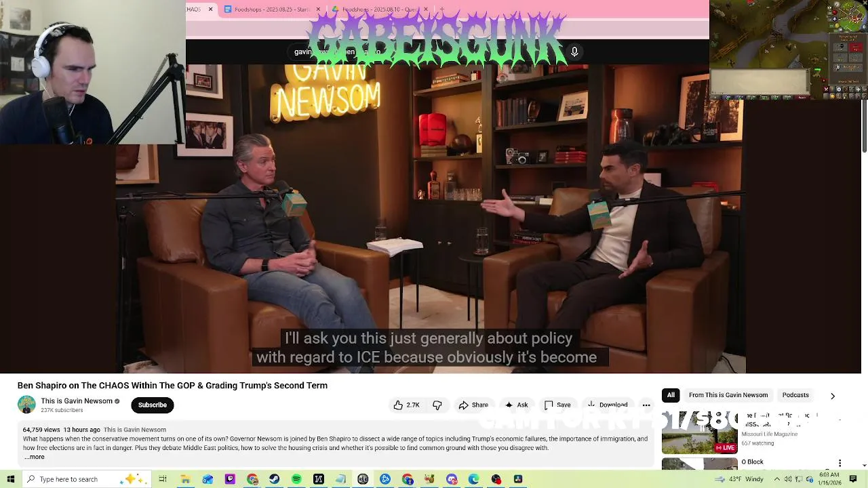Click the Share arrow icon button
The height and width of the screenshot is (488, 868).
(x=473, y=405)
